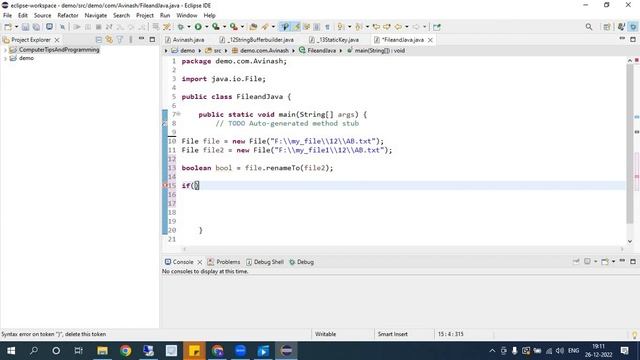Viewport: 640px width, 360px height.
Task: Minimize the Project Explorer panel
Action: coord(141,39)
